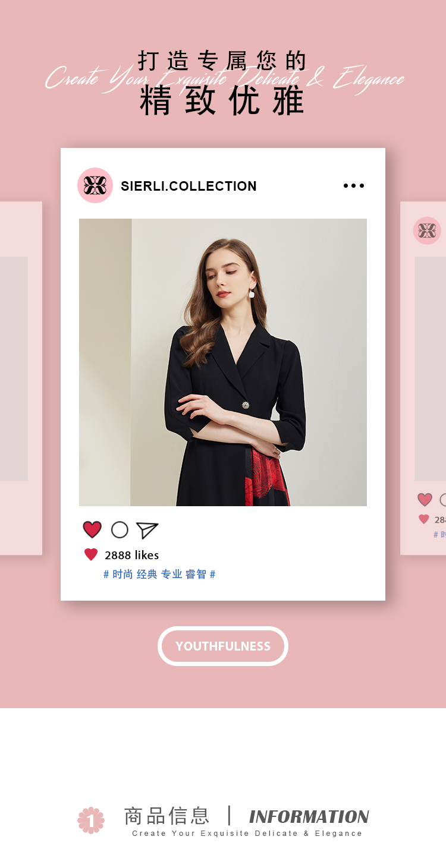Click the SIERLI.COLLECTION profile logo avatar

(x=95, y=185)
